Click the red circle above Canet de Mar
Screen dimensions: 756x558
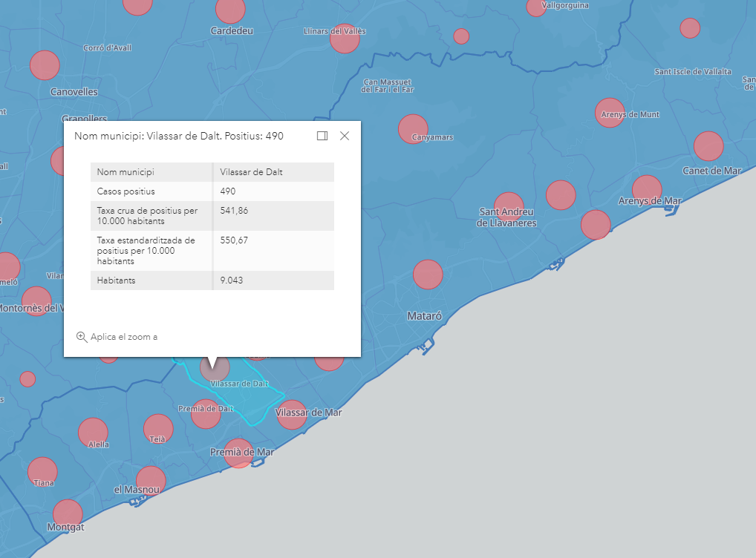708,146
